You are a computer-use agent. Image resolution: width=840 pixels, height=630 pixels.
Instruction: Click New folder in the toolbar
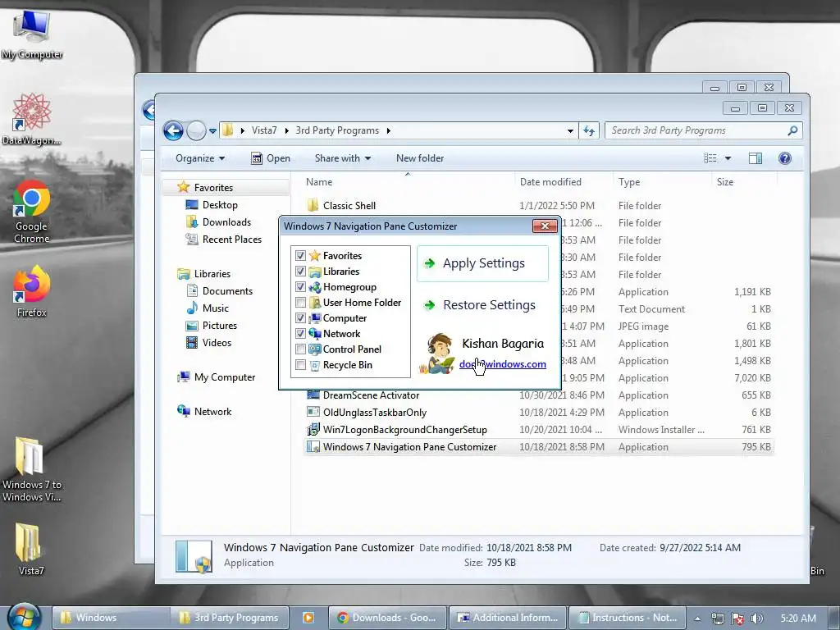pyautogui.click(x=419, y=158)
